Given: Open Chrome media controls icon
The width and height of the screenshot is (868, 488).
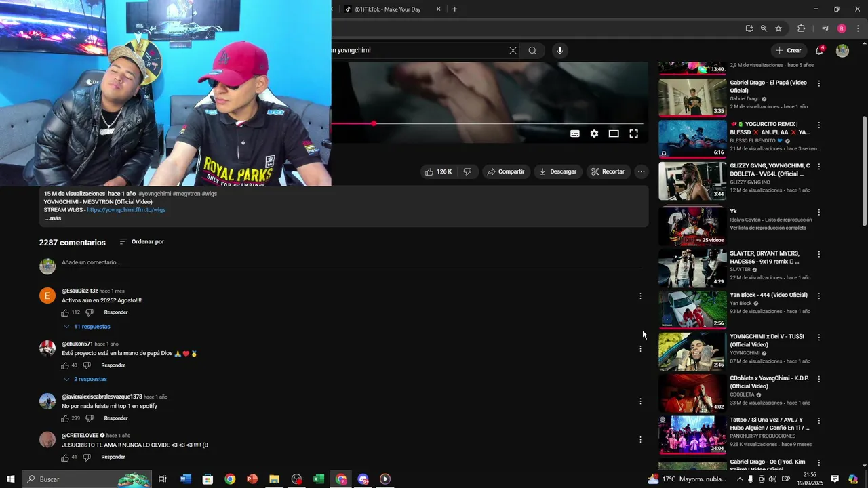Looking at the screenshot, I should (x=825, y=28).
